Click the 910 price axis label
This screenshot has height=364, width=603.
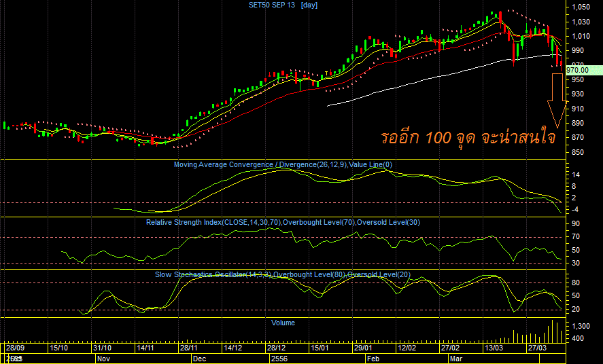pyautogui.click(x=578, y=109)
